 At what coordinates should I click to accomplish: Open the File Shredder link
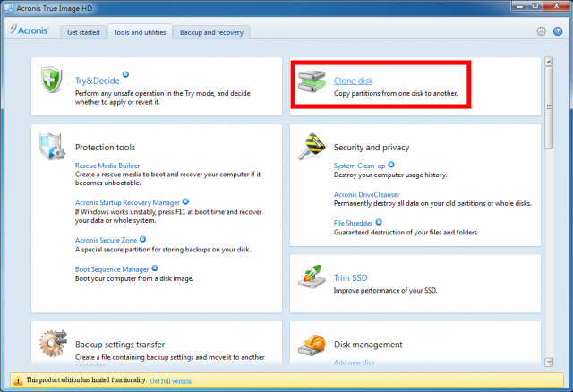click(x=353, y=223)
